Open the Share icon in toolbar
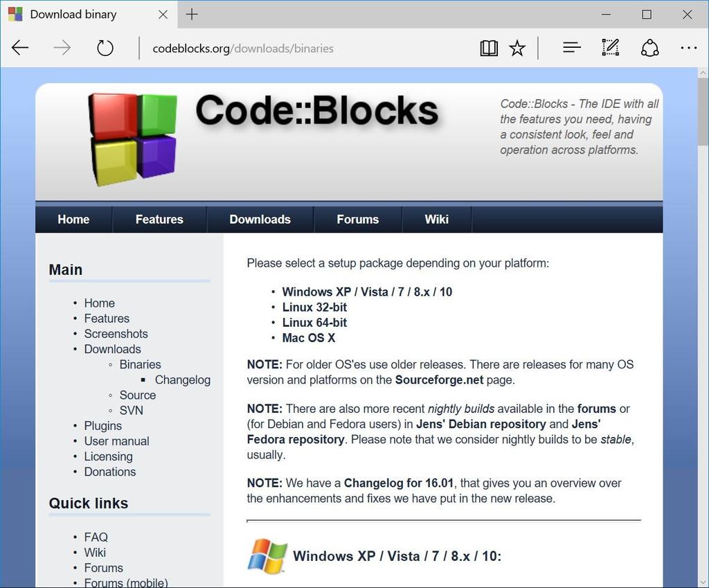Image resolution: width=709 pixels, height=588 pixels. point(649,48)
